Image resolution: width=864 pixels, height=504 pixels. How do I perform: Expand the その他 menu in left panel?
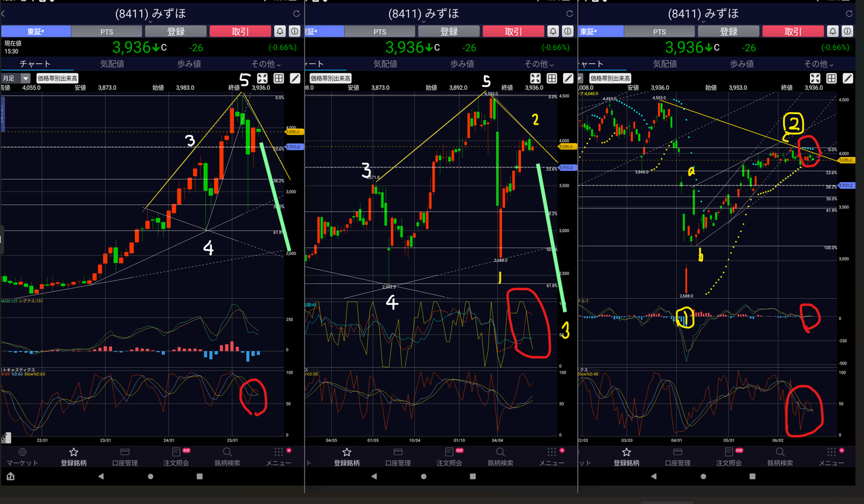pos(267,63)
